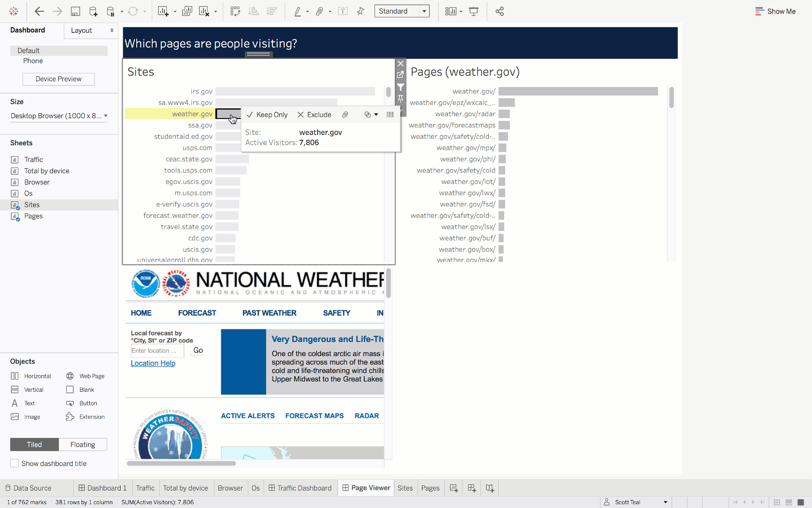Screen dimensions: 812x508
Task: Click the New Worksheet chart icon in toolbar
Action: point(163,11)
